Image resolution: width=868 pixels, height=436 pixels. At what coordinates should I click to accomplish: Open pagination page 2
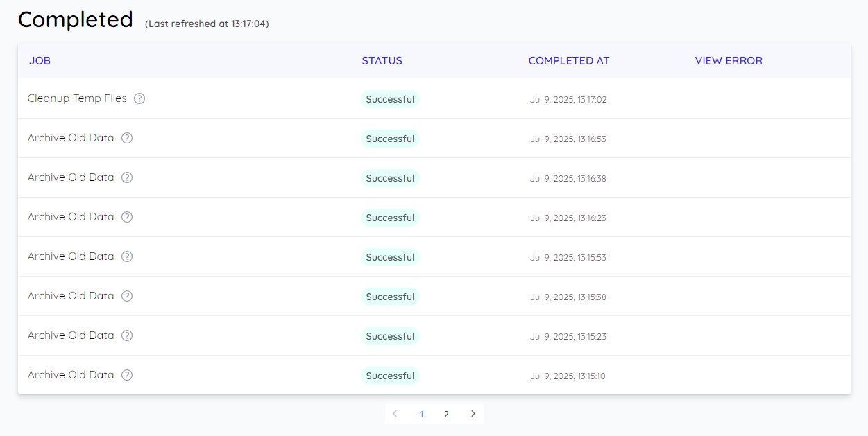click(x=446, y=414)
